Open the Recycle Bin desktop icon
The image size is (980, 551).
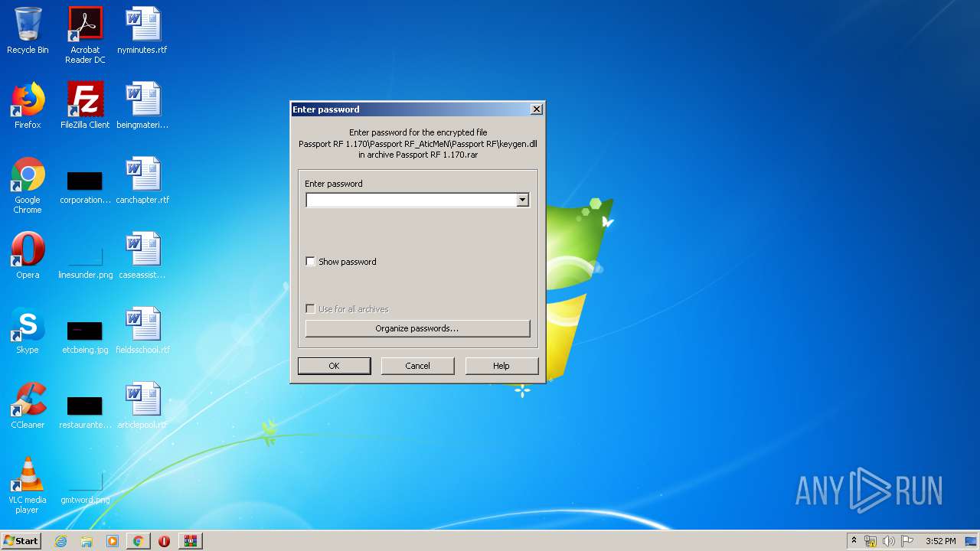[x=28, y=31]
